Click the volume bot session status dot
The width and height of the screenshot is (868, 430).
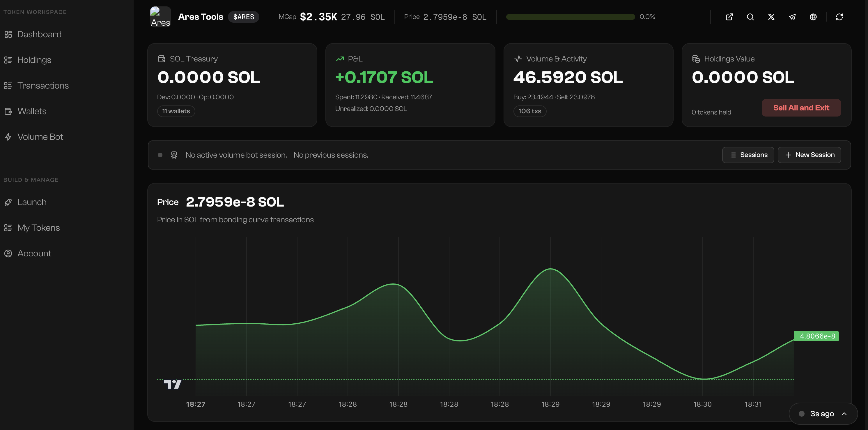click(160, 155)
